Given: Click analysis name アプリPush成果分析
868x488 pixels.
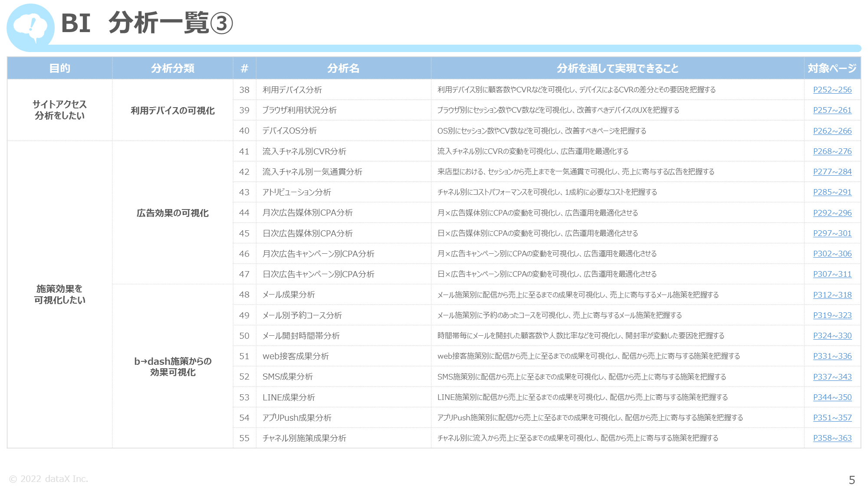Looking at the screenshot, I should 297,418.
